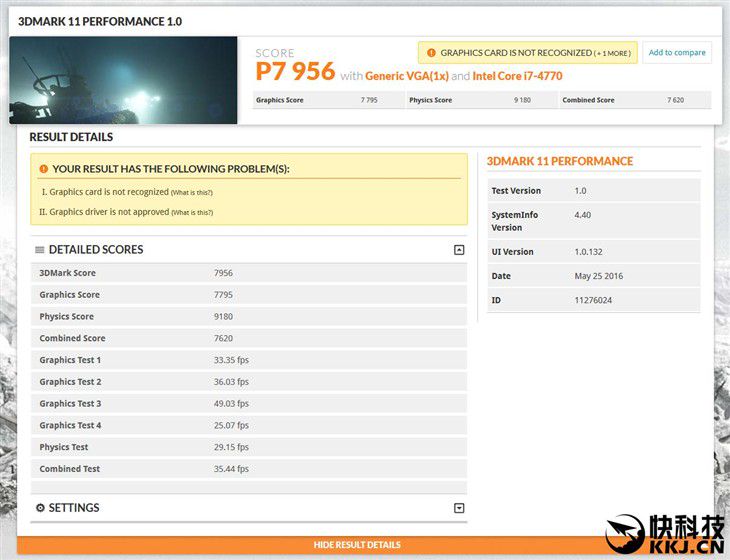
Task: Click the Test Version value 1.0
Action: click(580, 191)
